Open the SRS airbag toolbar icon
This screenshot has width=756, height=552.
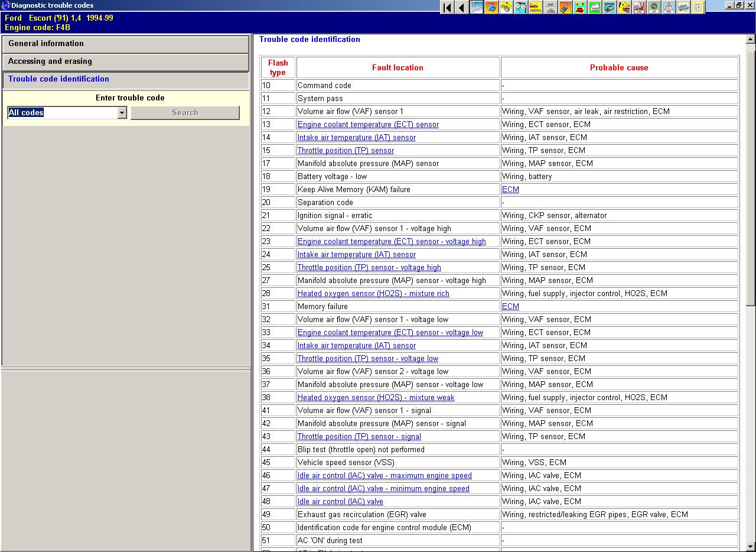pyautogui.click(x=639, y=7)
